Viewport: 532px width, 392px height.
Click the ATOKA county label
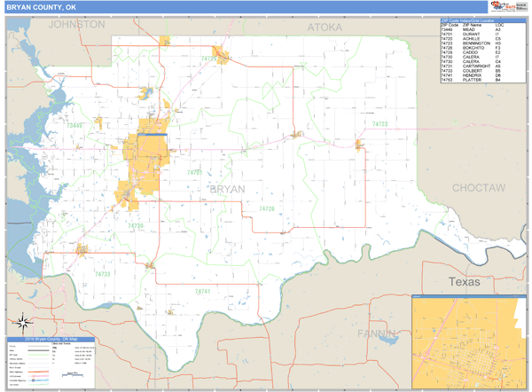coord(324,27)
